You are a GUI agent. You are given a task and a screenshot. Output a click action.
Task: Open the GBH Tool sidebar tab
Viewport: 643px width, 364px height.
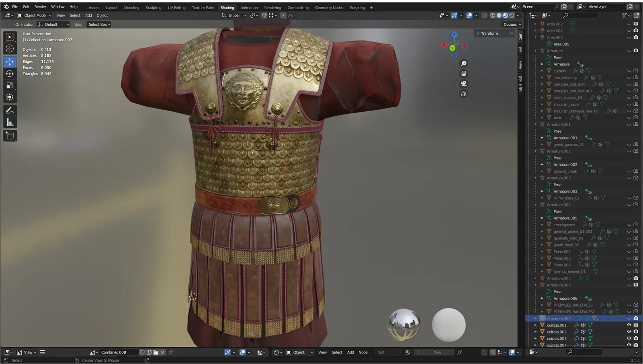pyautogui.click(x=520, y=84)
